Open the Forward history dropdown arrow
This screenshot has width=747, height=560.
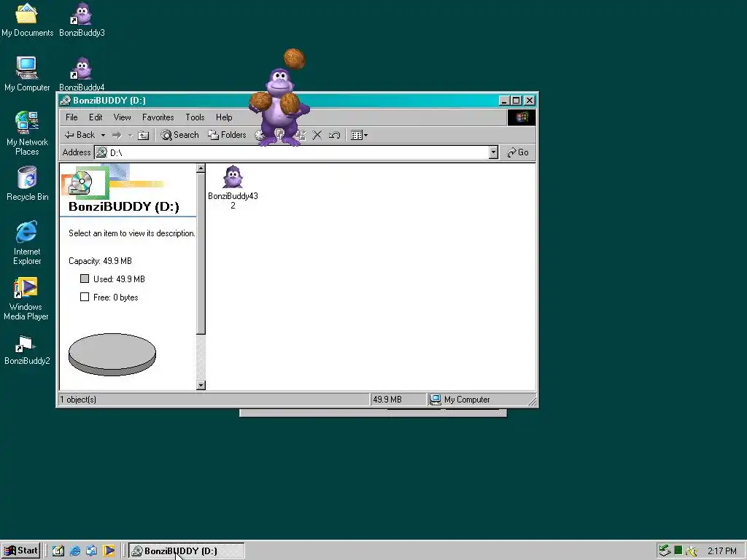click(x=130, y=135)
